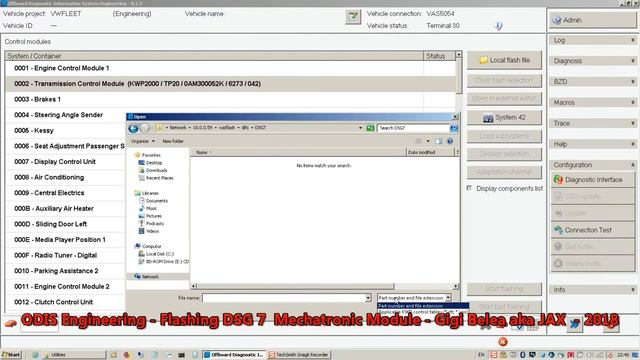Image resolution: width=640 pixels, height=360 pixels.
Task: Click forward arrow in Open dialog
Action: coord(145,128)
